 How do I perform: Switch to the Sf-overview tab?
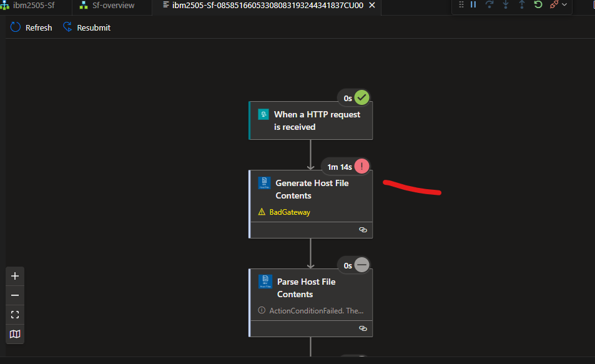(111, 5)
